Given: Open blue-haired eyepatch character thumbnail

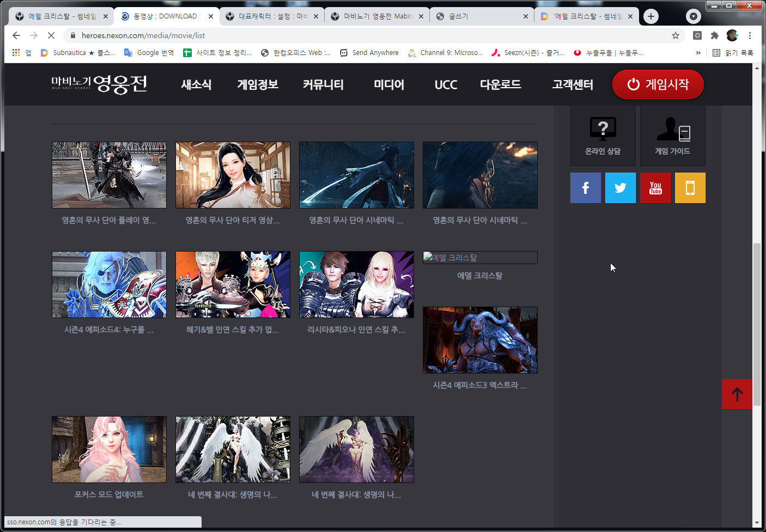Looking at the screenshot, I should click(x=109, y=284).
